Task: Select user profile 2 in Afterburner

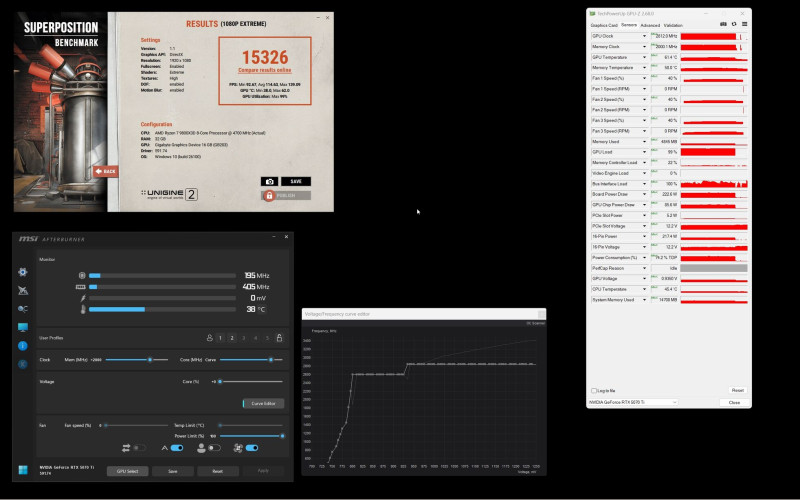Action: (x=232, y=338)
